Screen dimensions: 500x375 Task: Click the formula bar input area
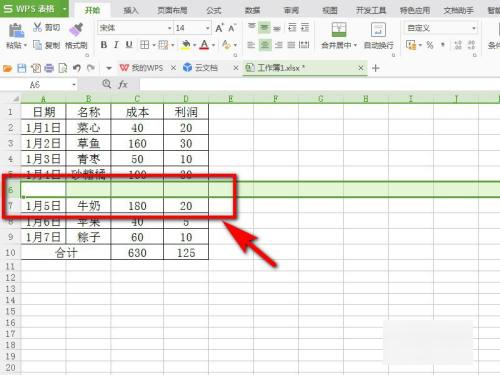coord(320,85)
